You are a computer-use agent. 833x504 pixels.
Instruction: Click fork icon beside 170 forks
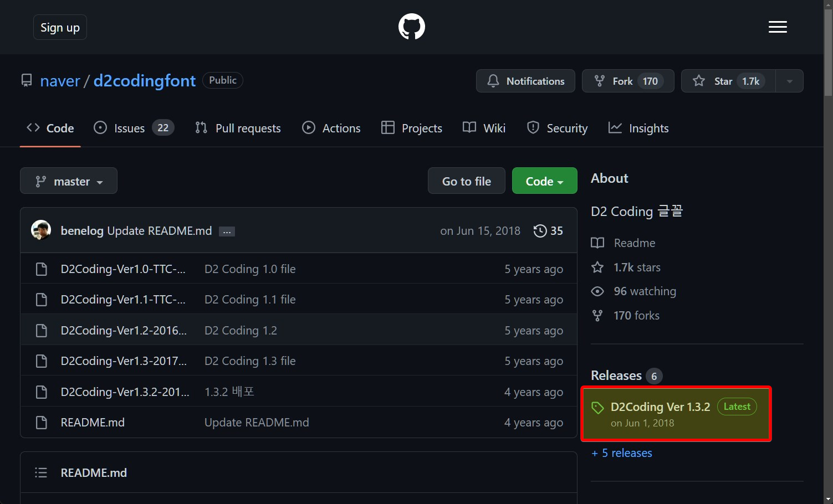pos(597,316)
